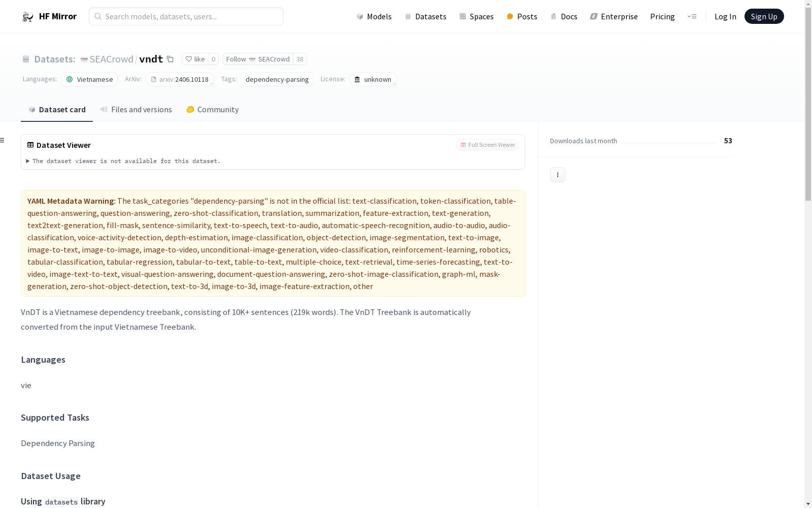
Task: Open Datasets from the top navigation
Action: click(x=425, y=16)
